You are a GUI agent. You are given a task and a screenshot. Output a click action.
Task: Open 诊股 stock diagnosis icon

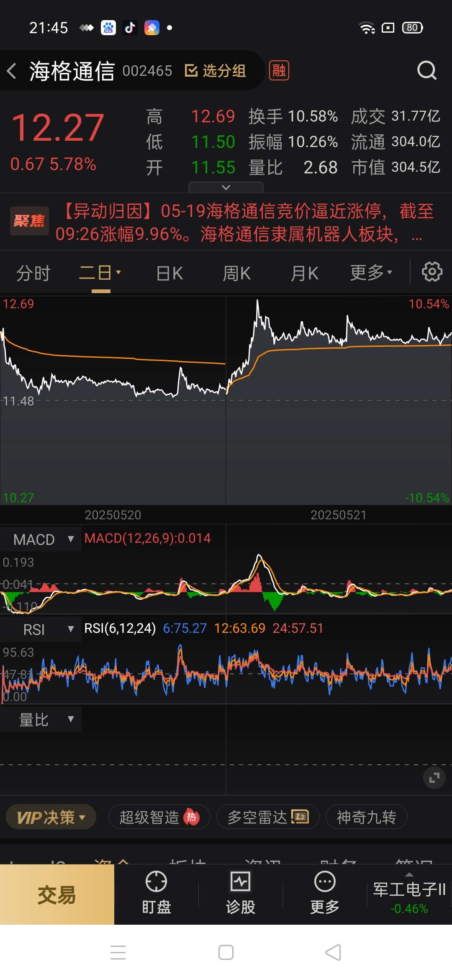(241, 892)
